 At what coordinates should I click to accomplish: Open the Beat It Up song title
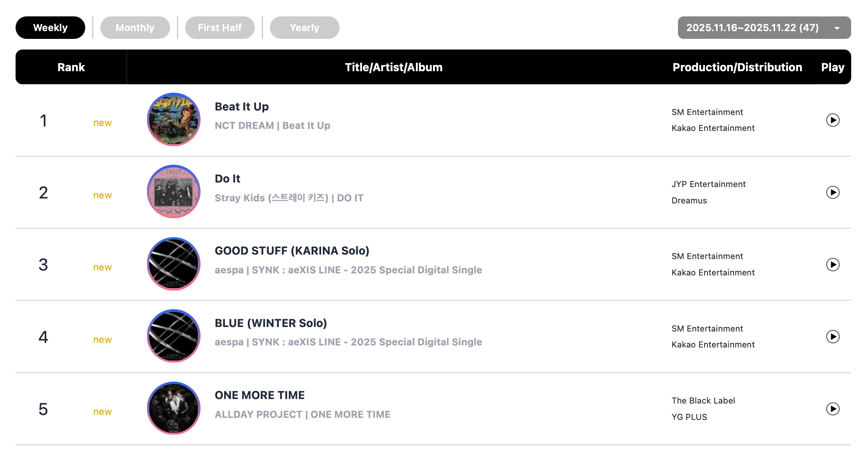click(x=242, y=107)
